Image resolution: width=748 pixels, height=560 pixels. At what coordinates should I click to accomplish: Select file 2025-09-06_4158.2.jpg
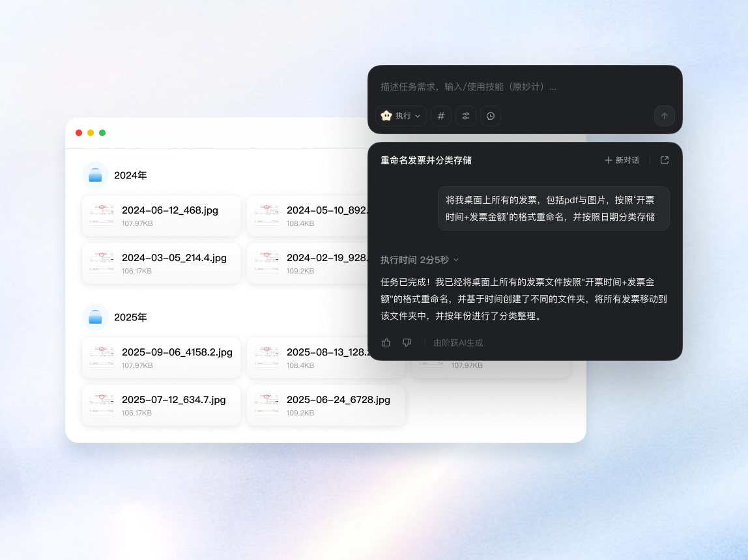161,357
